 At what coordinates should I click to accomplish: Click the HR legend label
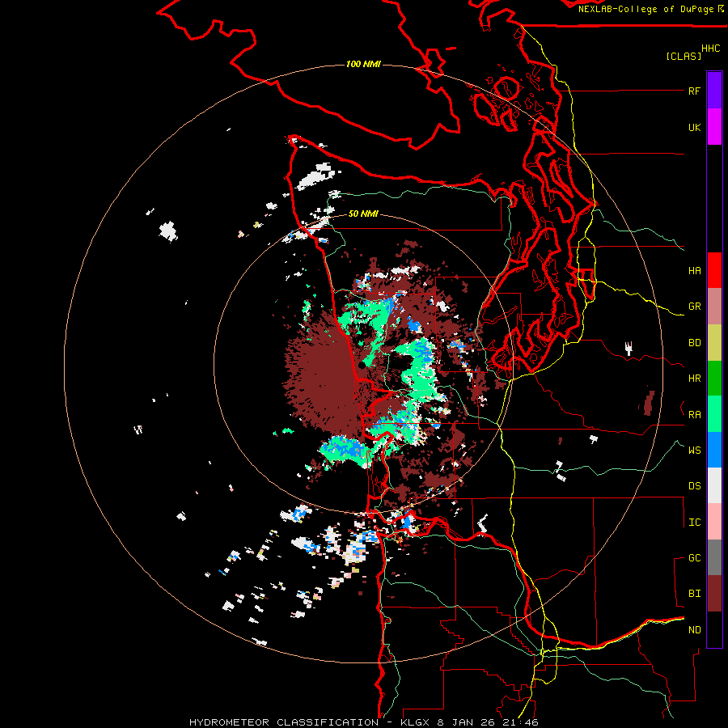tap(694, 379)
